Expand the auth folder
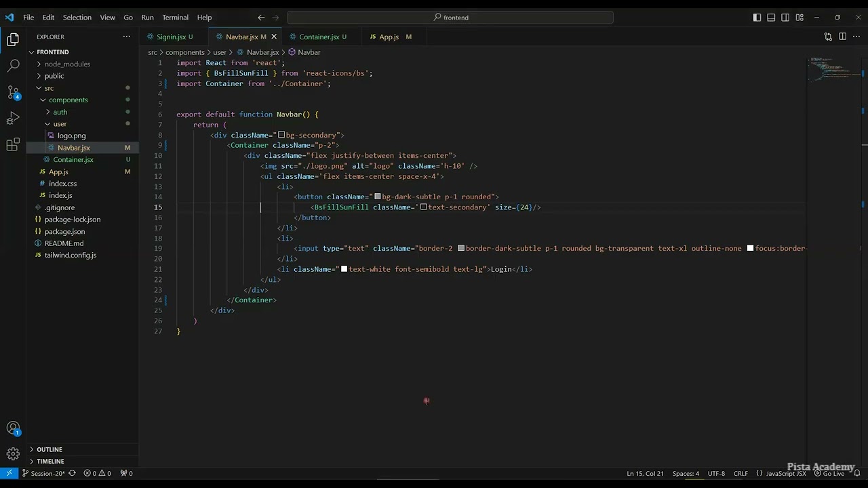 point(60,112)
